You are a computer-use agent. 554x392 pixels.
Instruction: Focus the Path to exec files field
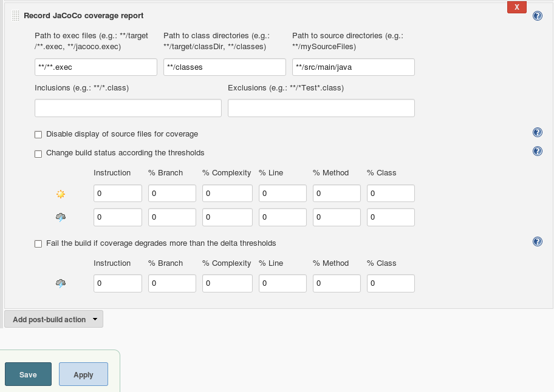coord(96,67)
